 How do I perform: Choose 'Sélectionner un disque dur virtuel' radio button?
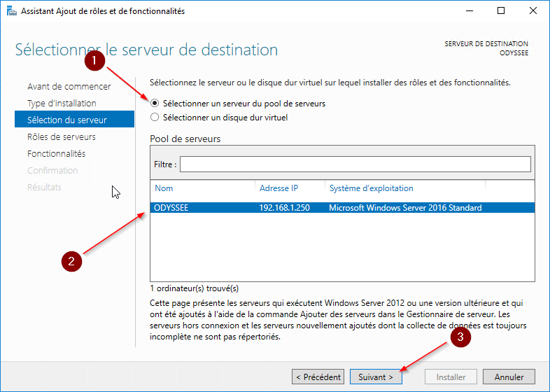[x=155, y=118]
